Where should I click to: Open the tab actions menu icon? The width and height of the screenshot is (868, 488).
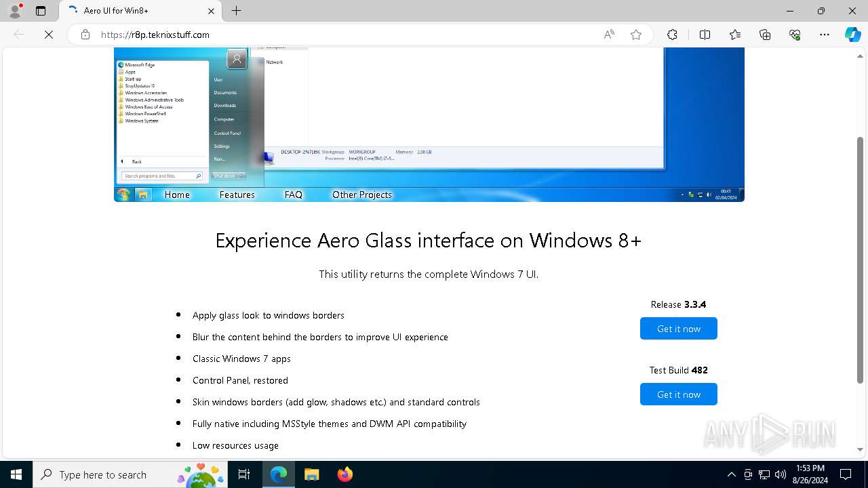(41, 11)
